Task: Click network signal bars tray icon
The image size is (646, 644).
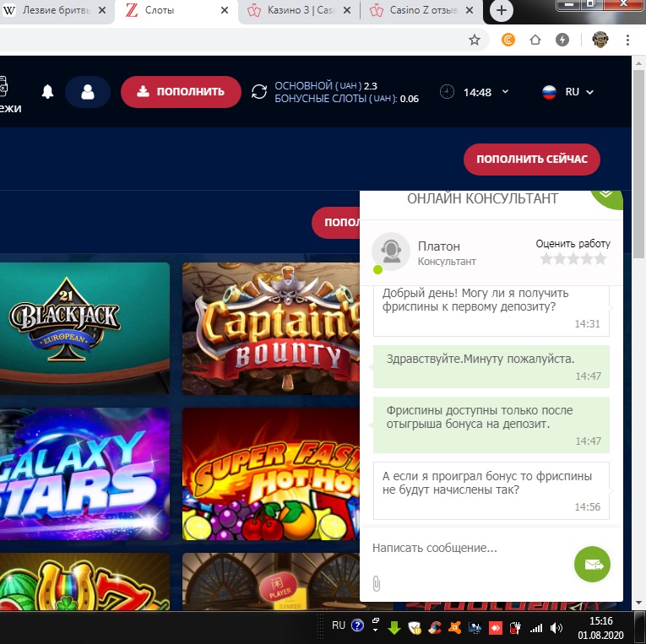Action: click(535, 627)
